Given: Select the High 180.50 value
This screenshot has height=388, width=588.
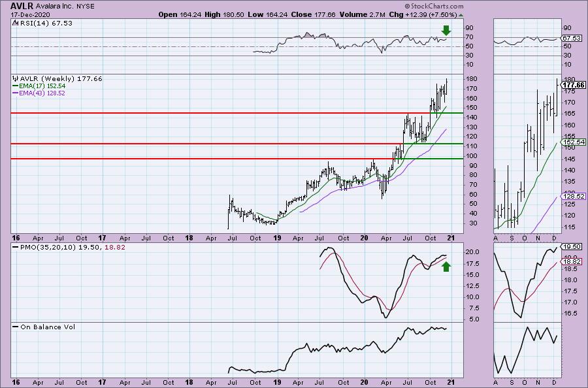Looking at the screenshot, I should [x=224, y=14].
